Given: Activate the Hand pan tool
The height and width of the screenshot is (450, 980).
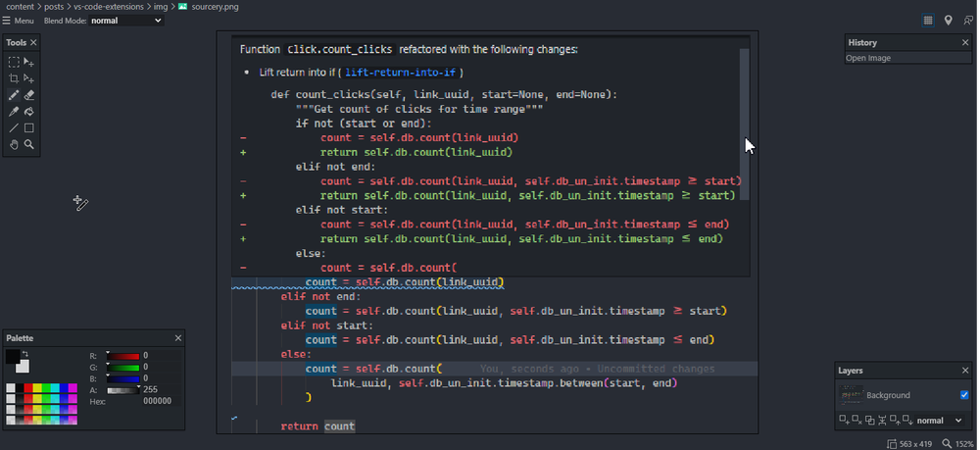Looking at the screenshot, I should 14,144.
